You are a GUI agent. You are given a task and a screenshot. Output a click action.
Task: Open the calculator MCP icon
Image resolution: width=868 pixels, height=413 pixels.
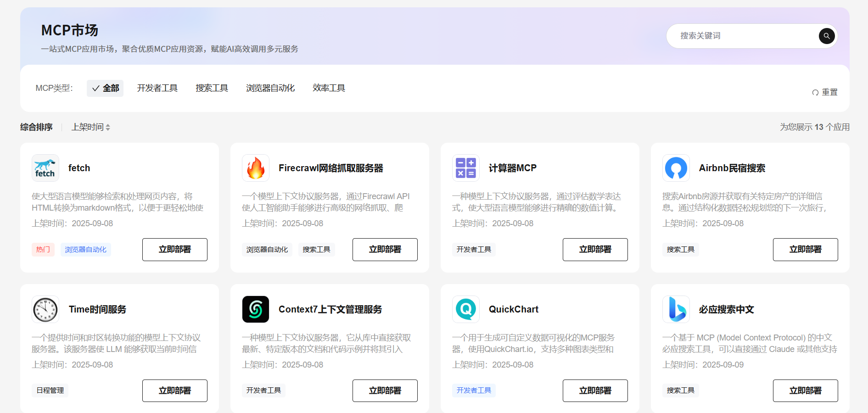(465, 168)
